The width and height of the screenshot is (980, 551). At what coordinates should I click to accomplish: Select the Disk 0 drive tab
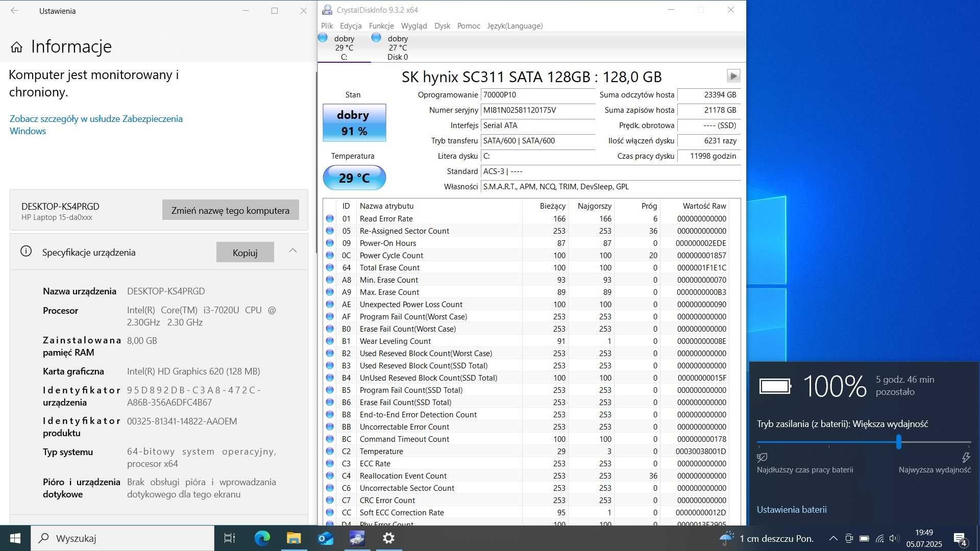(x=397, y=47)
